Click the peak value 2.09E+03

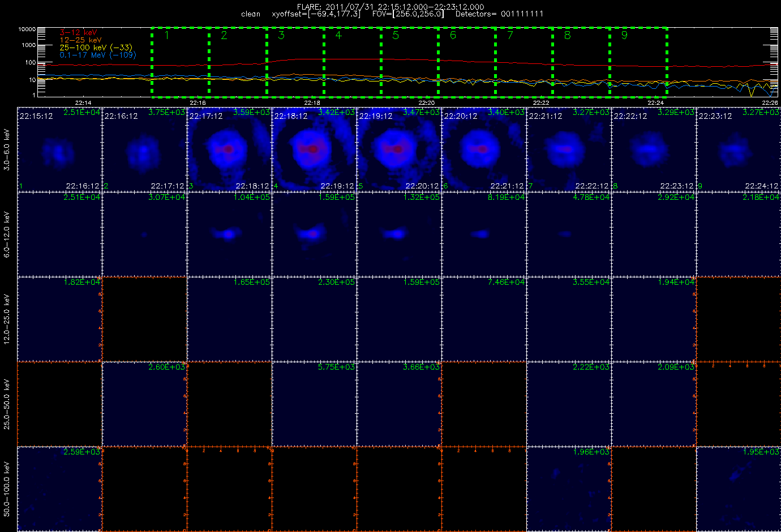pyautogui.click(x=676, y=367)
